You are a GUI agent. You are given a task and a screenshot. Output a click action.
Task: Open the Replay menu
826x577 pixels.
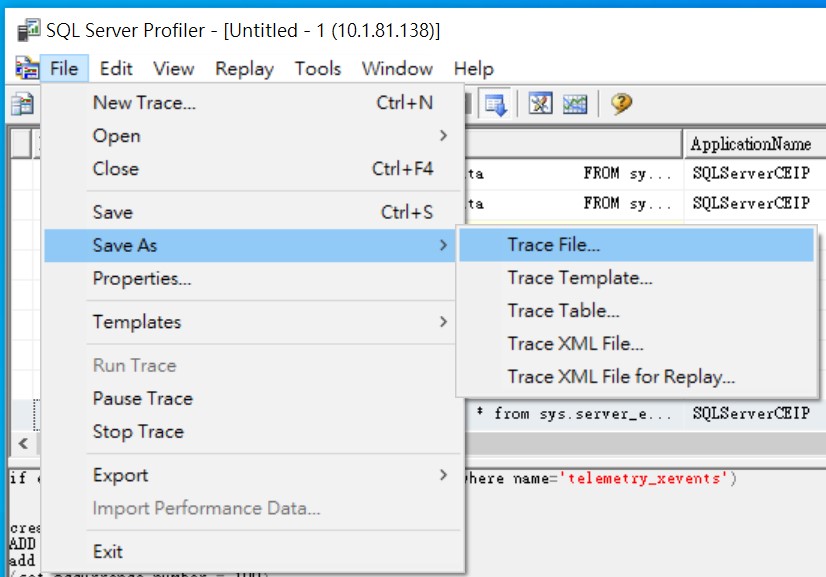coord(243,68)
